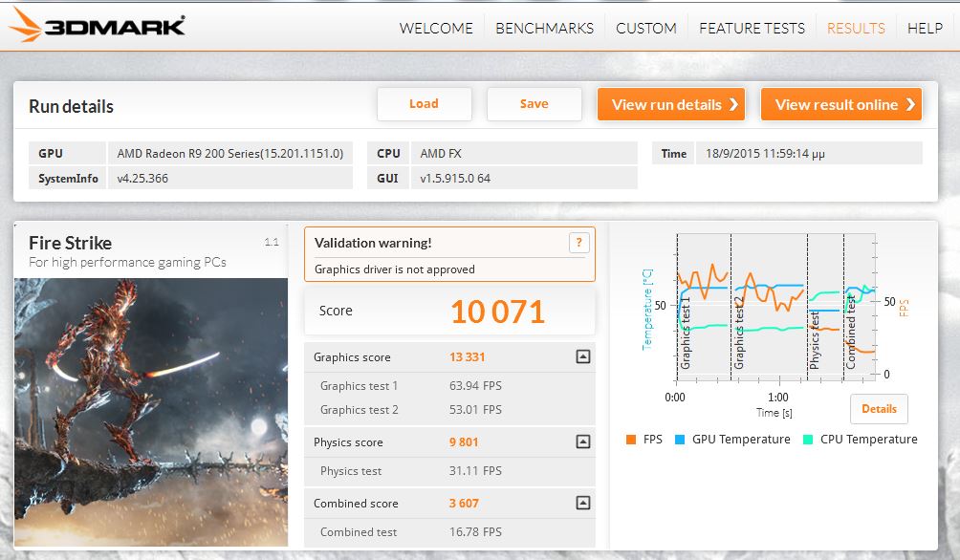Click Fire Strike version number 1.1
The image size is (960, 560).
[x=272, y=243]
